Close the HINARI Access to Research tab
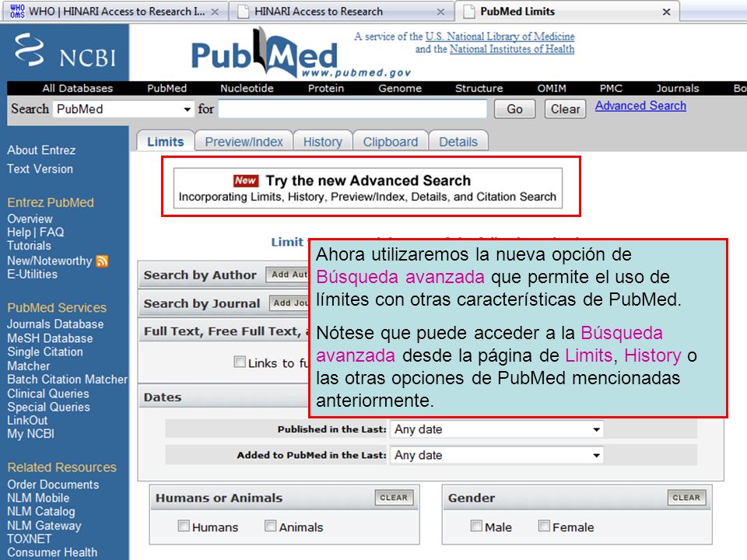Screen dimensions: 747x560 pos(440,12)
